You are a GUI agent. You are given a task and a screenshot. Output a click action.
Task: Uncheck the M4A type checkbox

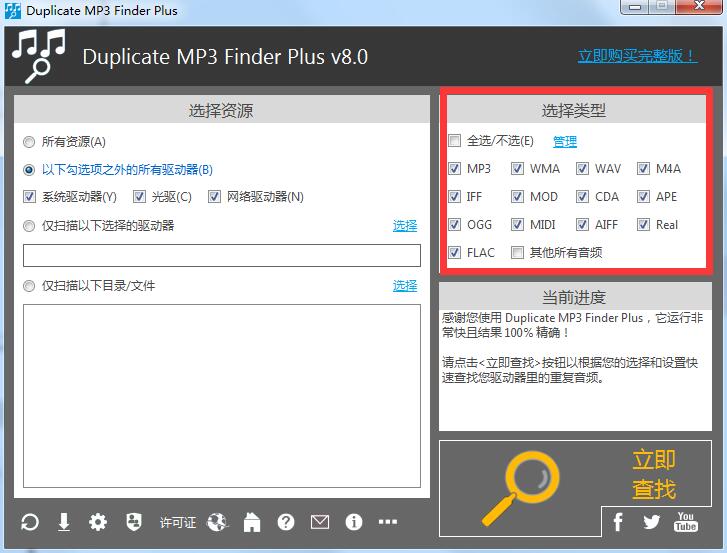(643, 168)
